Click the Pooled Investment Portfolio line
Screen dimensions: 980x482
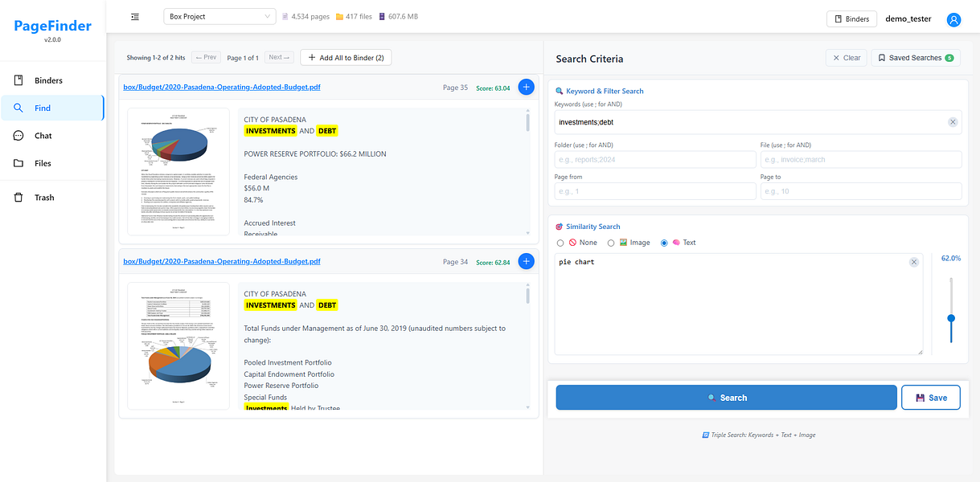coord(289,362)
